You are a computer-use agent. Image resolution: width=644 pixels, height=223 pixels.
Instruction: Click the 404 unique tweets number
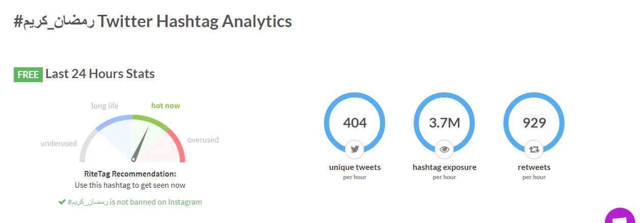pos(355,123)
